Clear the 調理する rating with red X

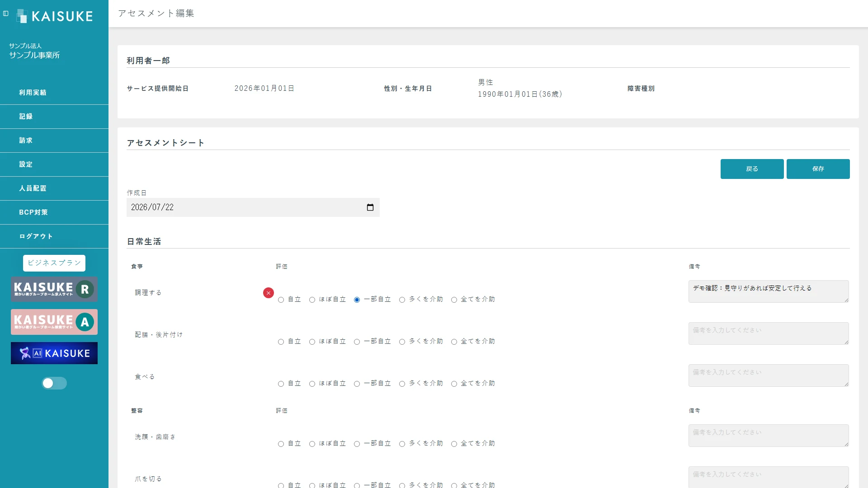tap(269, 293)
